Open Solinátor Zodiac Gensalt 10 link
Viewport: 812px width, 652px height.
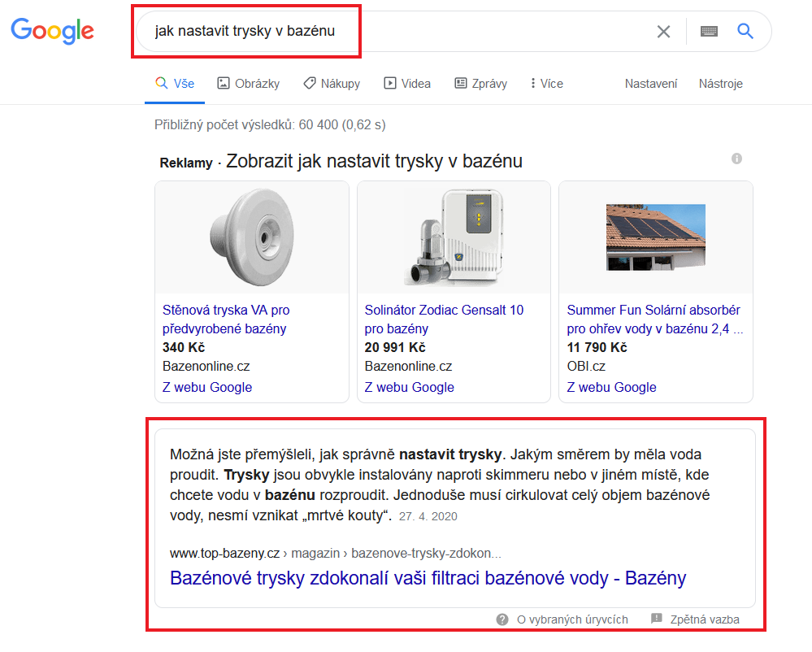tap(444, 319)
